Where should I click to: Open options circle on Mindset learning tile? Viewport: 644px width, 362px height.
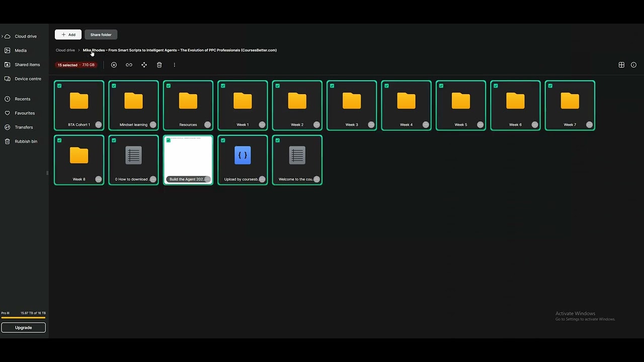coord(153,125)
